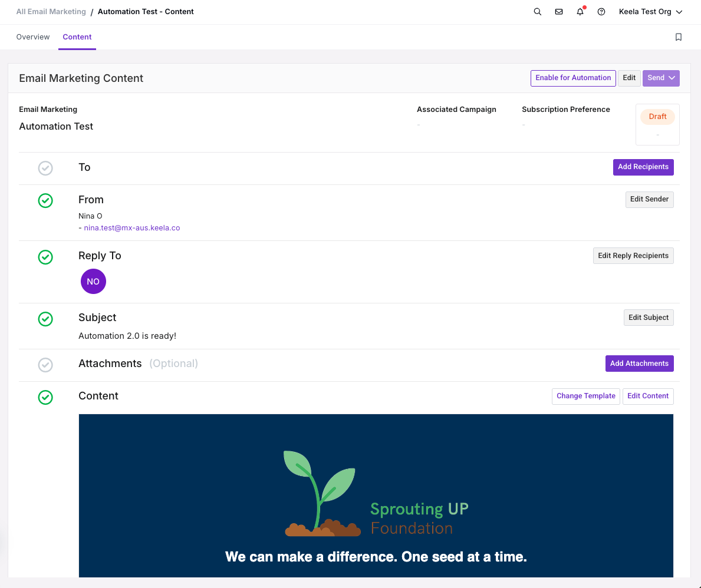Click the Edit button in content header
The image size is (701, 588).
pyautogui.click(x=629, y=78)
